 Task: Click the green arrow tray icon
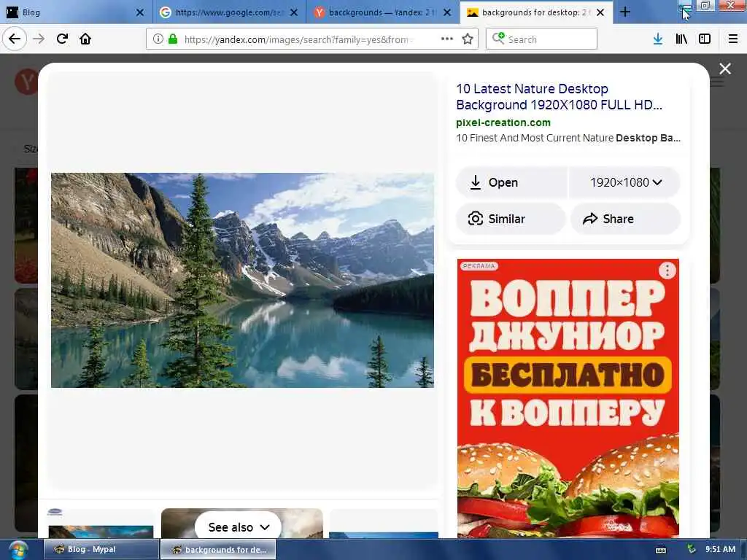(692, 549)
